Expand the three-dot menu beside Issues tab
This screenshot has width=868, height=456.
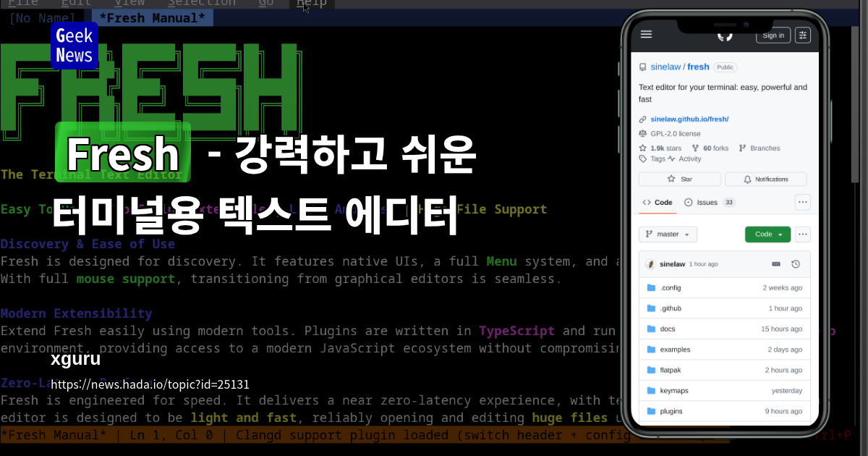tap(802, 203)
